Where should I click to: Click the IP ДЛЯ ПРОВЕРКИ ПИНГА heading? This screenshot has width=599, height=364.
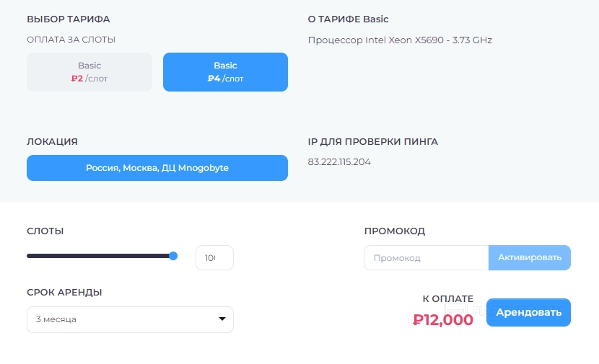point(373,142)
